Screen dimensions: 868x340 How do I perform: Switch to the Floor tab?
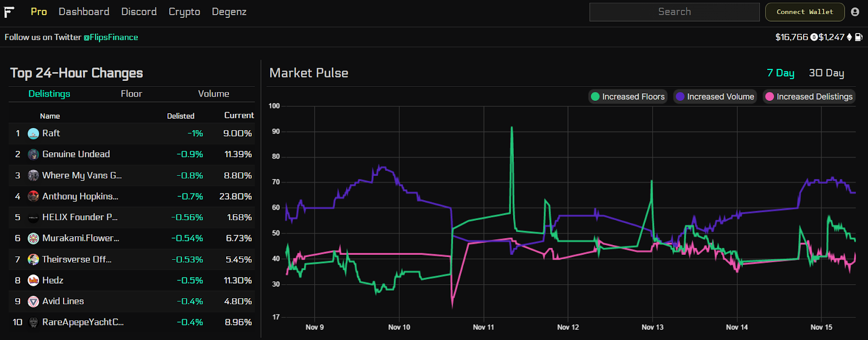(131, 94)
